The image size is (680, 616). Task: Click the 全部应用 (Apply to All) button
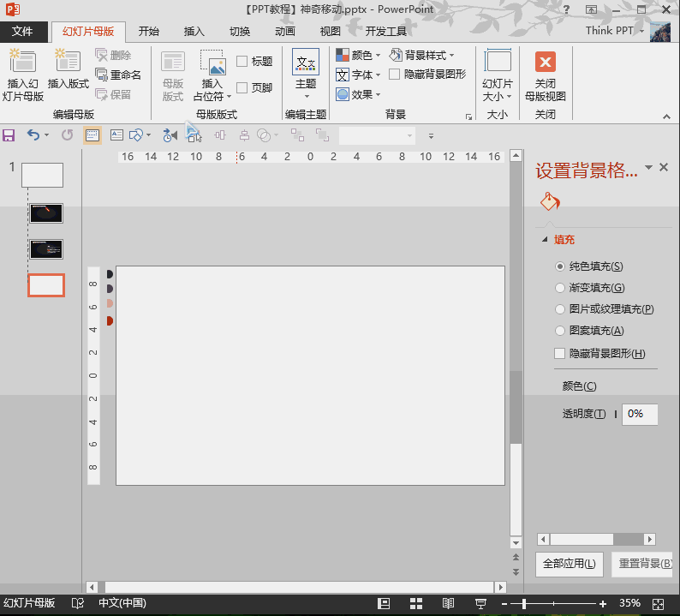point(570,564)
